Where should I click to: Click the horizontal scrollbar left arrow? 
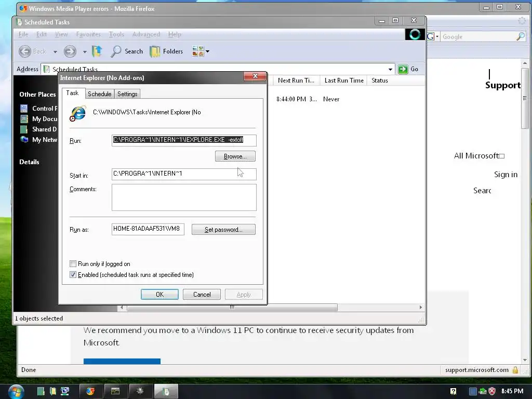[122, 308]
